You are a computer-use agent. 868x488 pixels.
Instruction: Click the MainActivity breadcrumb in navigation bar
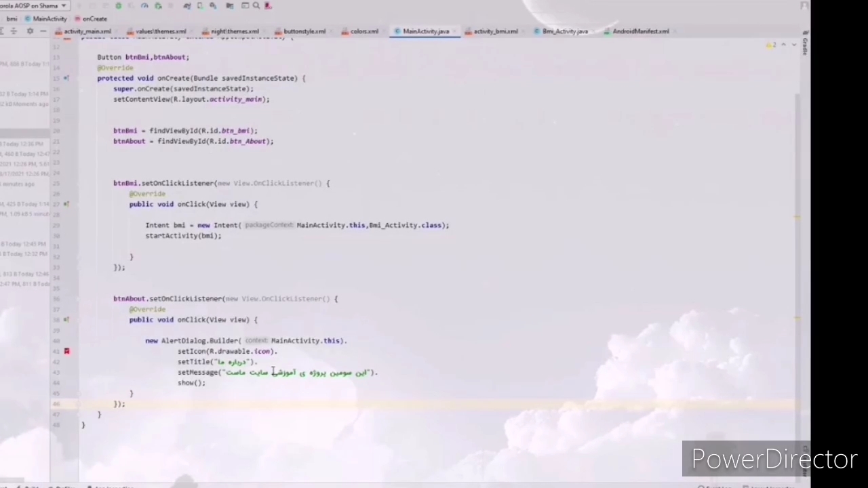tap(50, 19)
